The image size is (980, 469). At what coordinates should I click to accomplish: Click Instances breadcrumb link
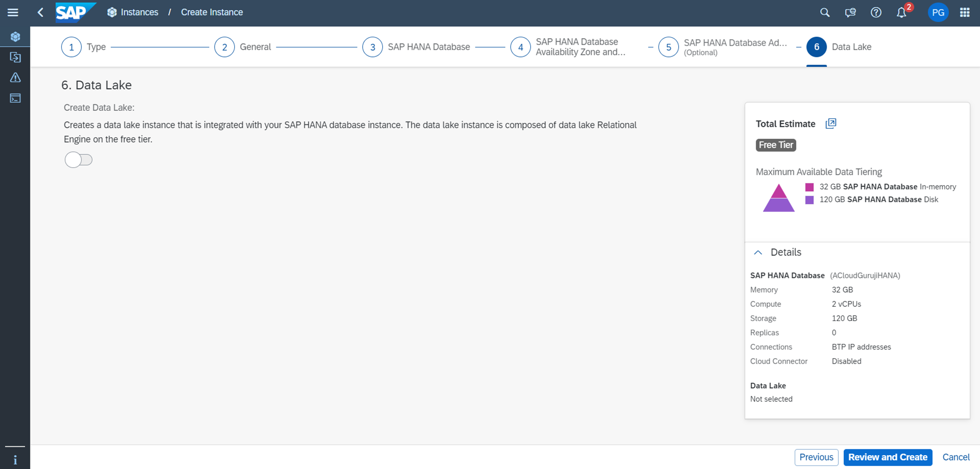(x=139, y=12)
